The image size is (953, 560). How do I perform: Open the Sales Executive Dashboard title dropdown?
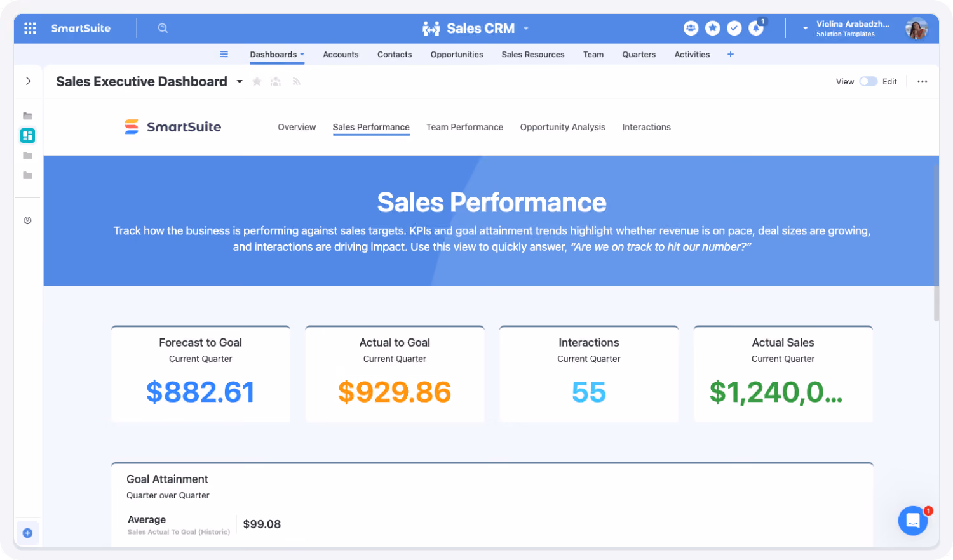point(240,81)
